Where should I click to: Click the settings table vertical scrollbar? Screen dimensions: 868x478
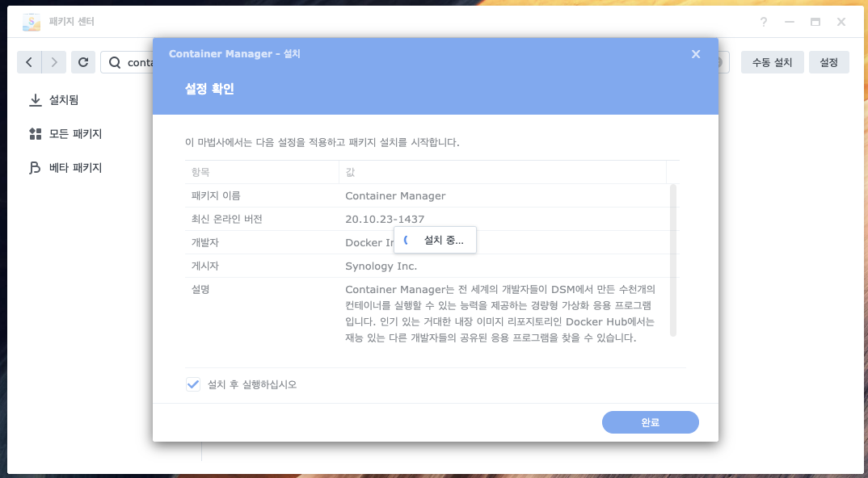tap(673, 260)
